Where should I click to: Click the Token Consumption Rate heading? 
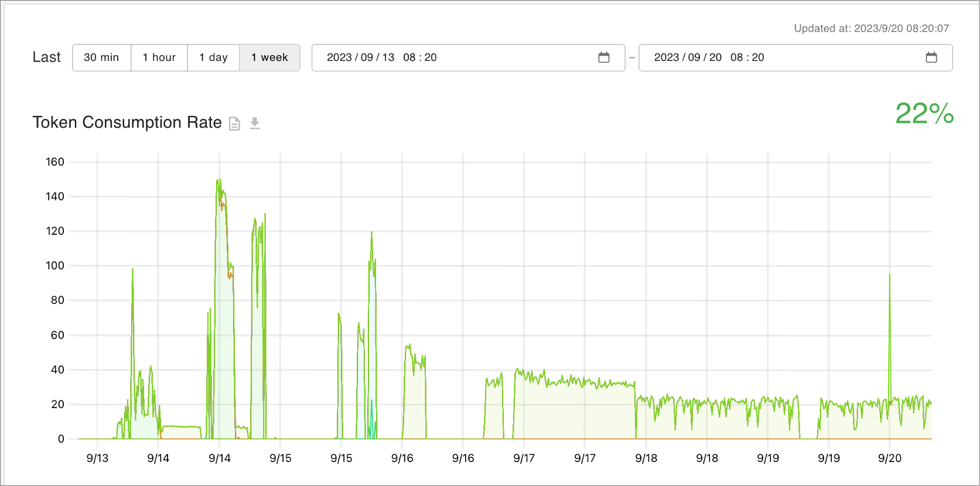127,122
